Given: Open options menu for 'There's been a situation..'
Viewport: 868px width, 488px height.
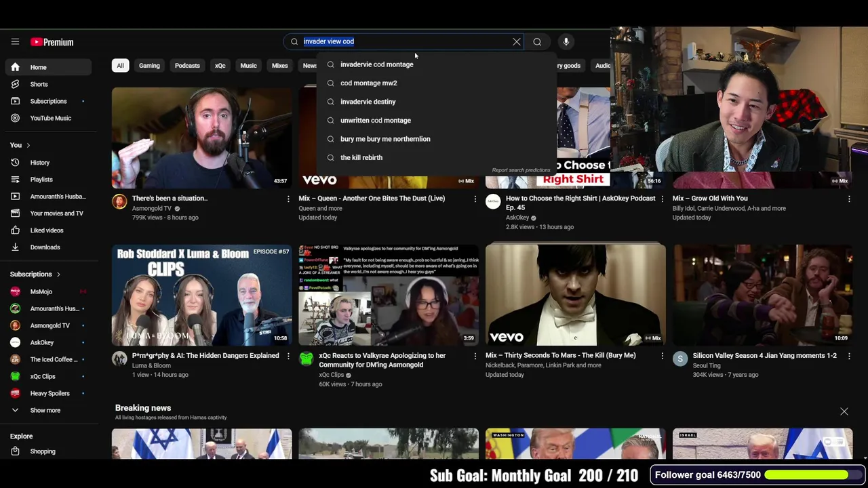Looking at the screenshot, I should click(x=288, y=199).
